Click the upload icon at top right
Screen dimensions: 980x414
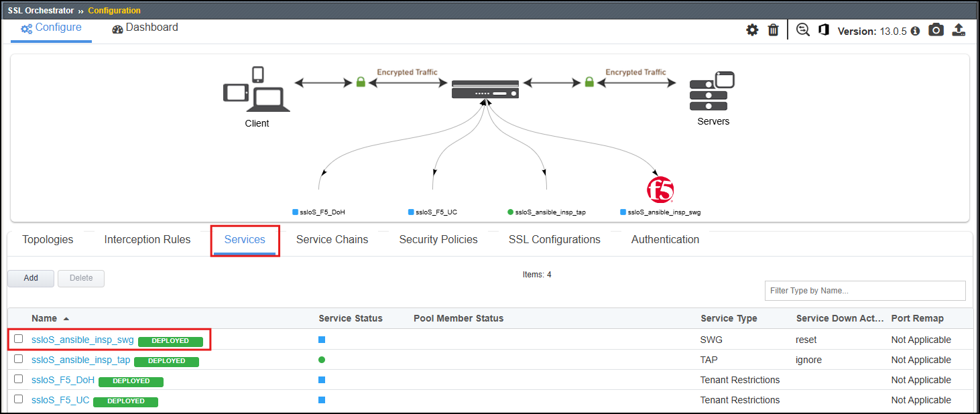[959, 30]
